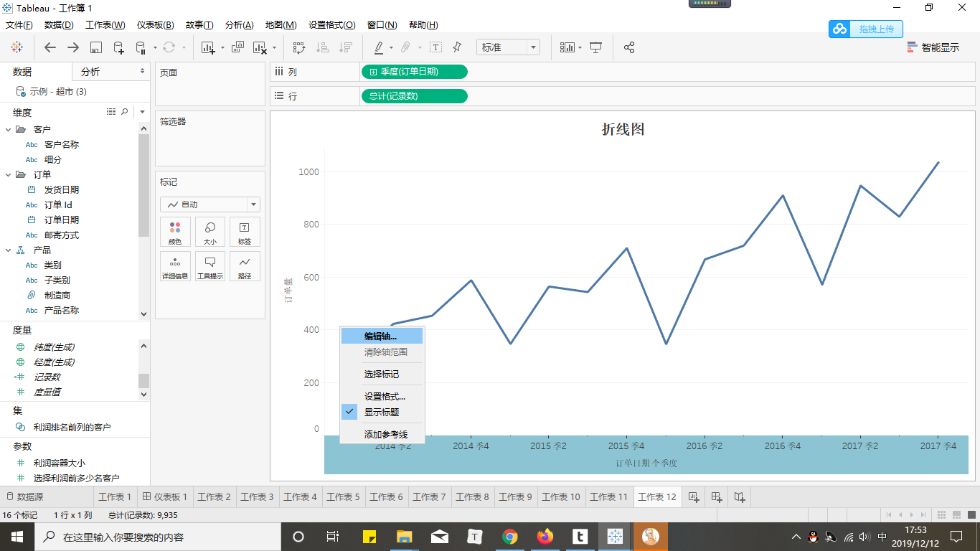The image size is (980, 551).
Task: Redo using the forward arrow icon
Action: coord(73,47)
